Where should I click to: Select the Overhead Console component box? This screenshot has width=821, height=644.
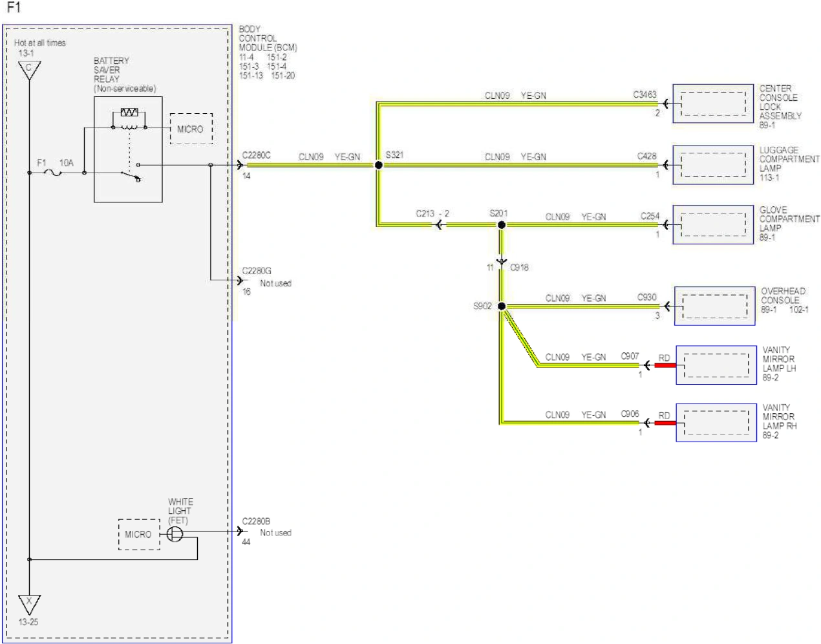tap(714, 306)
